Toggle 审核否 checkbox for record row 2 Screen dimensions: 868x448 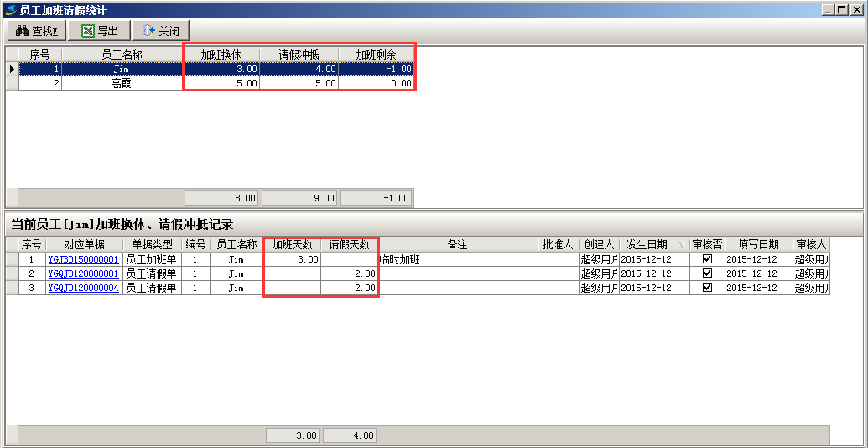point(707,274)
